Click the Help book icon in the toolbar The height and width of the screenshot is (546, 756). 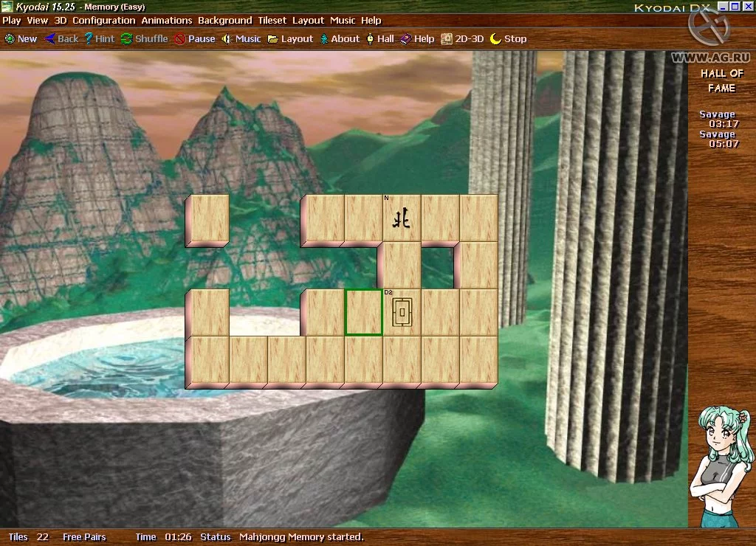405,39
